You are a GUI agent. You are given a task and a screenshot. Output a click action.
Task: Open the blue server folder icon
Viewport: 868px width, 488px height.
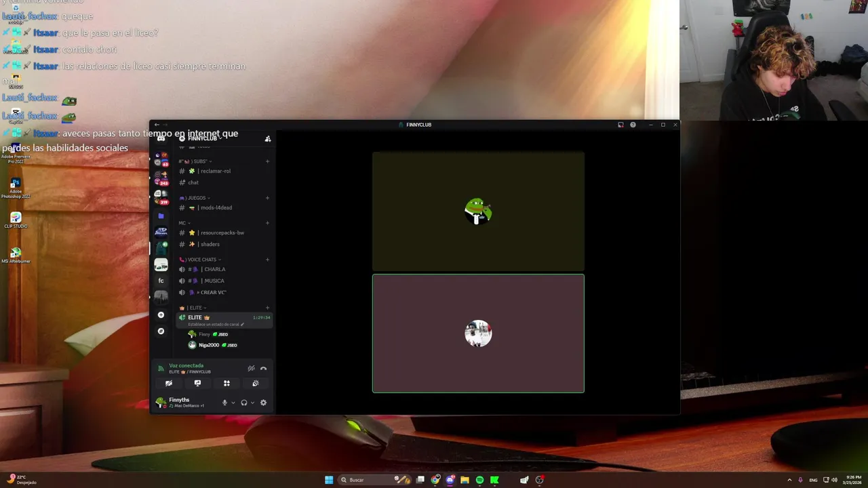click(x=161, y=216)
